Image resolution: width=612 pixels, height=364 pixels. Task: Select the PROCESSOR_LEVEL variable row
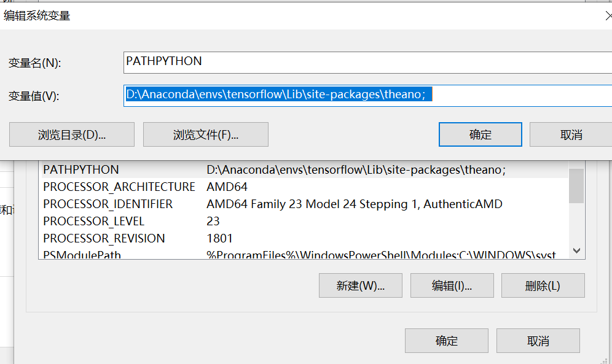pos(304,221)
